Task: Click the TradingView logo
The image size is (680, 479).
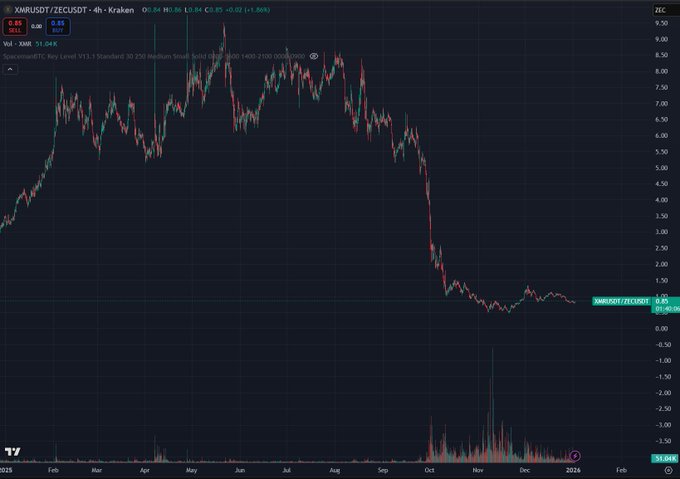Action: 12,452
